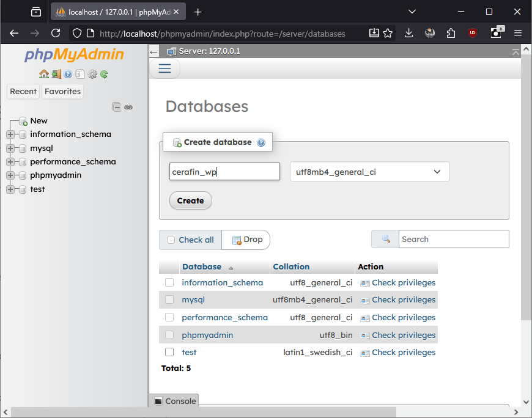Click the database Search input field

453,239
